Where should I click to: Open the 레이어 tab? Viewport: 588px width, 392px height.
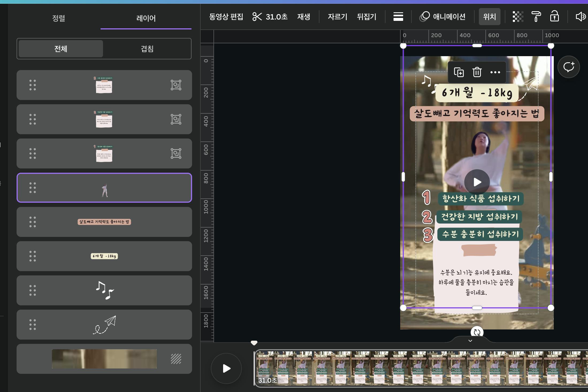[146, 18]
